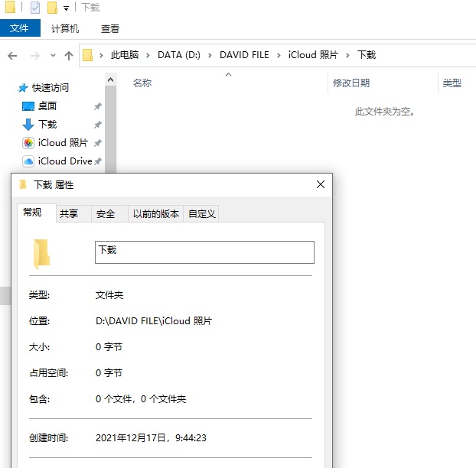Click the forward navigation arrow

point(35,56)
